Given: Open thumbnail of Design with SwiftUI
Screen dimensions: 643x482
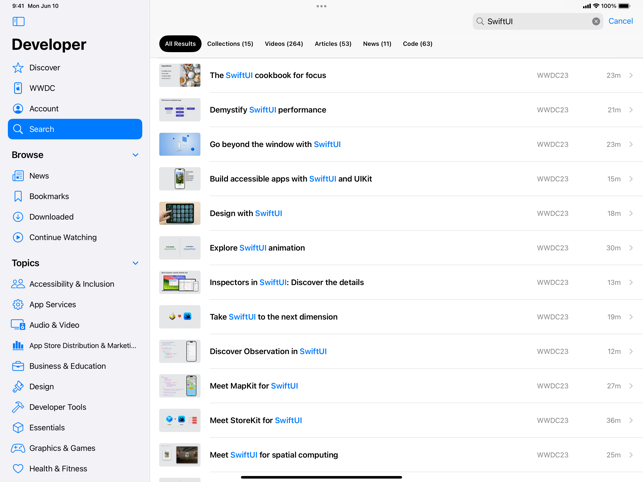Looking at the screenshot, I should click(180, 213).
